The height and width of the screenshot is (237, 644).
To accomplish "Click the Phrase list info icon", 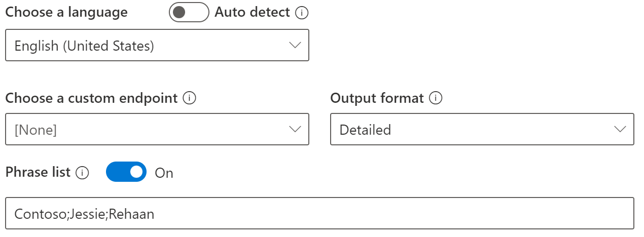I will 82,173.
